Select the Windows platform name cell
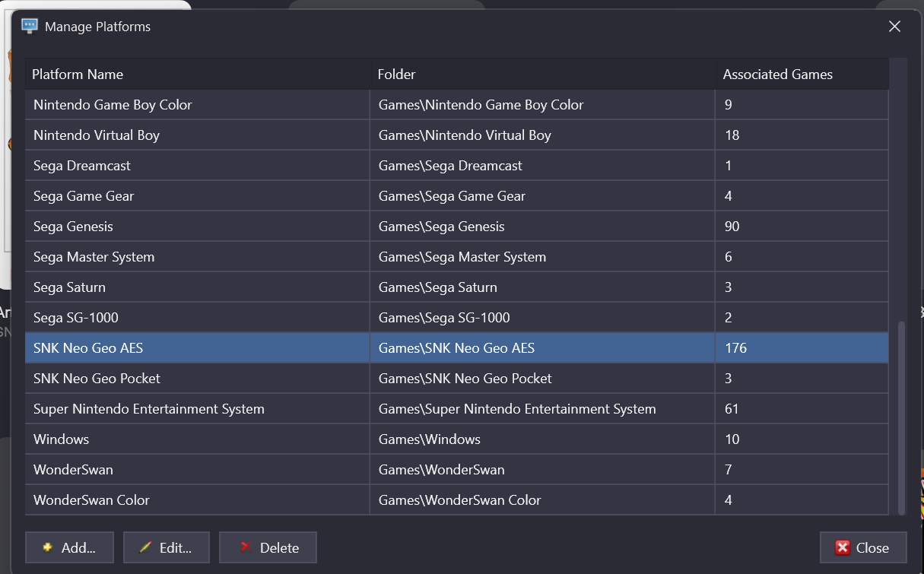The image size is (924, 574). pos(198,439)
